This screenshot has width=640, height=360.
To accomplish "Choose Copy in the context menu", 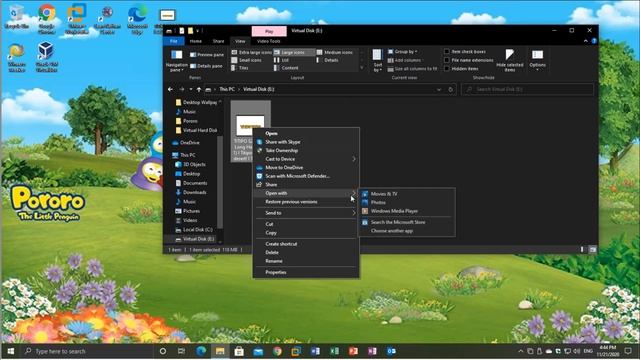I will tap(306, 232).
